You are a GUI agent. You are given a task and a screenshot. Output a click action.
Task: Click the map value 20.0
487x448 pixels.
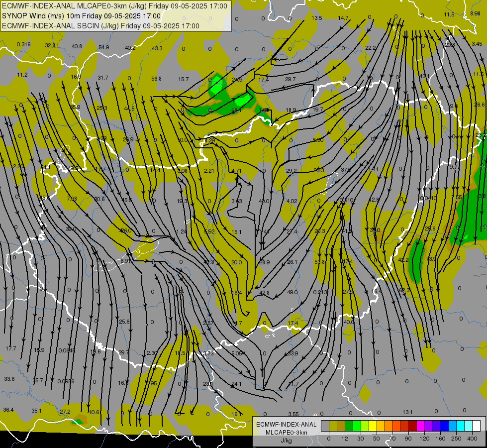point(236,262)
